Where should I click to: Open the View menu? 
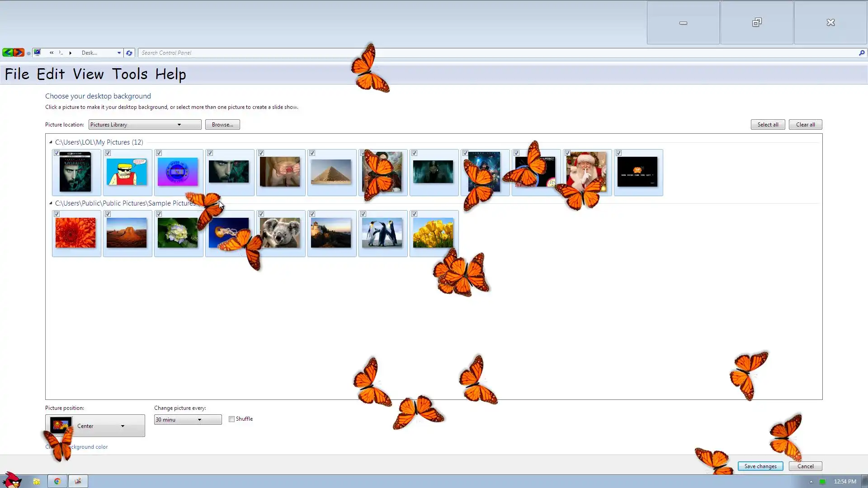click(88, 74)
